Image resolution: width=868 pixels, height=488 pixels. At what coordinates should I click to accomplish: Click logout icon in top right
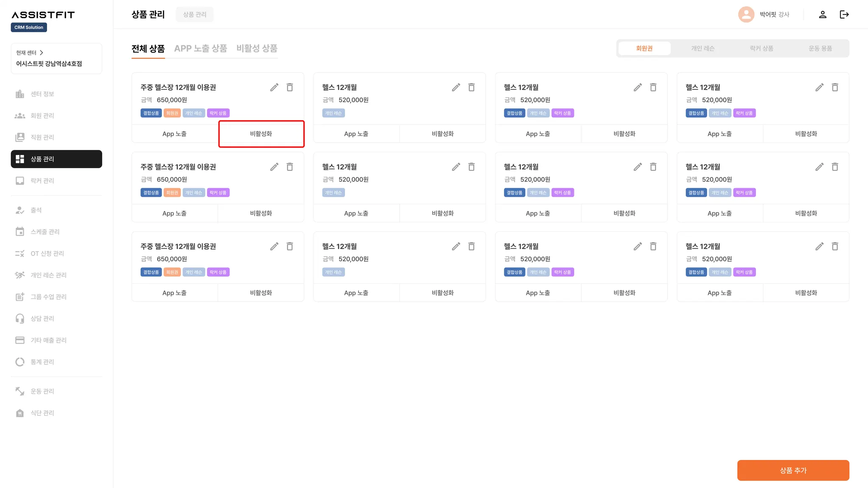(844, 14)
